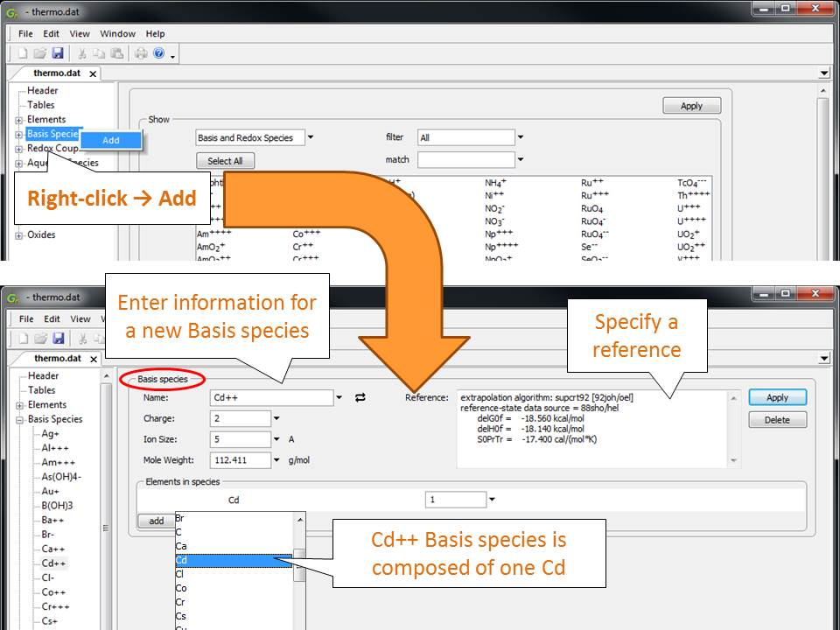Screen dimensions: 840x630
Task: Open the Window menu in the top window
Action: point(117,34)
